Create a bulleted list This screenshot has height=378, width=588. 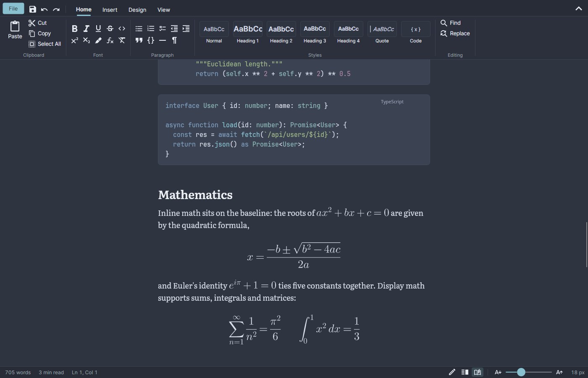pos(139,29)
